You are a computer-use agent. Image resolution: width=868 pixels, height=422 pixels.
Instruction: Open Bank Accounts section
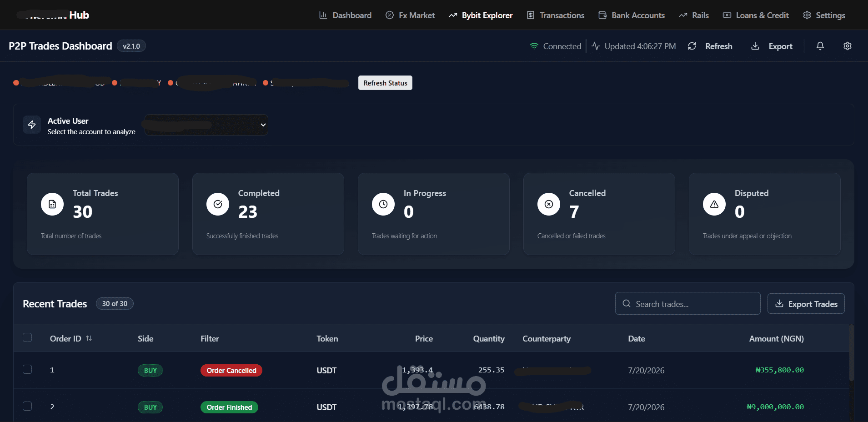(632, 15)
